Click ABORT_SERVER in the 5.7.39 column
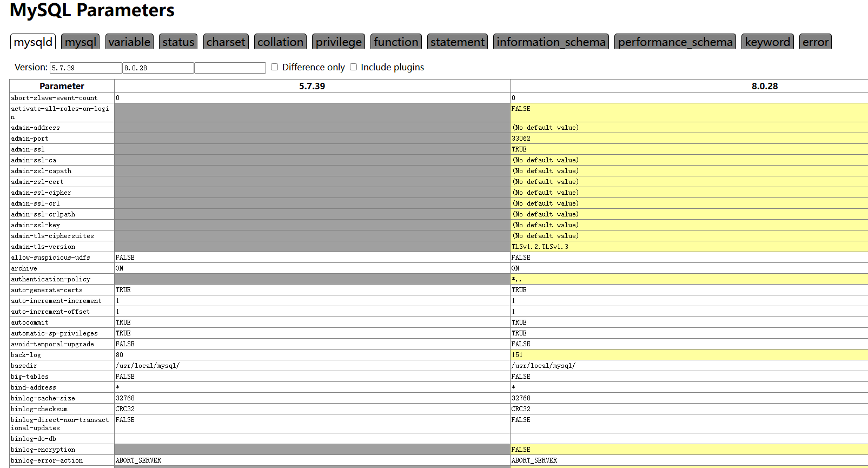The width and height of the screenshot is (868, 468). click(x=138, y=460)
